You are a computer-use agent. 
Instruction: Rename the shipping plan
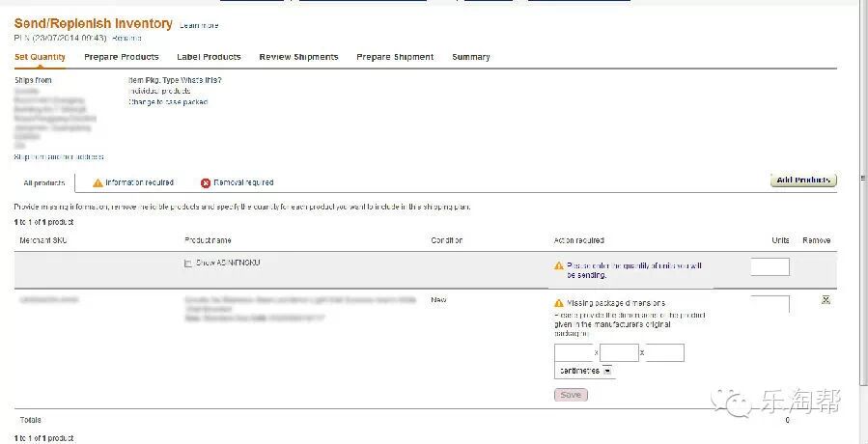pyautogui.click(x=126, y=39)
